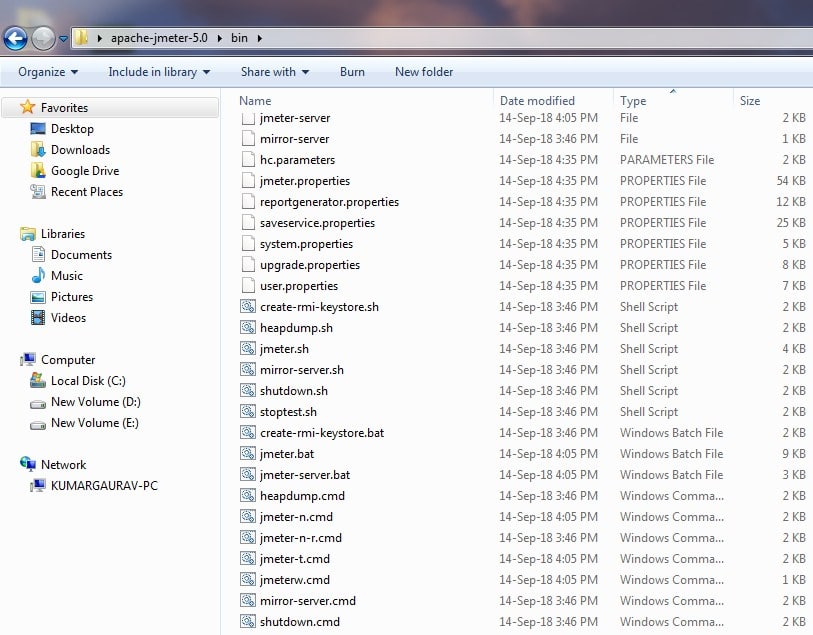Click the Local Disk (C:) drive icon
The image size is (813, 635).
pyautogui.click(x=38, y=380)
